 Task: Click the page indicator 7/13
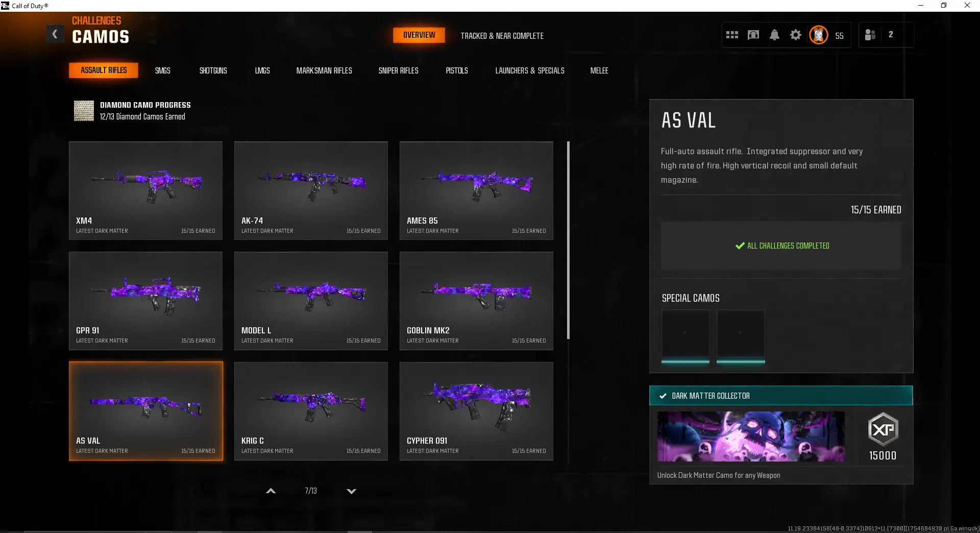pyautogui.click(x=311, y=491)
